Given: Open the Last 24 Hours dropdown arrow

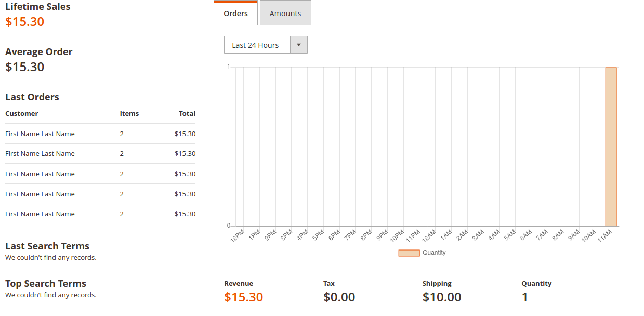Looking at the screenshot, I should [x=299, y=45].
